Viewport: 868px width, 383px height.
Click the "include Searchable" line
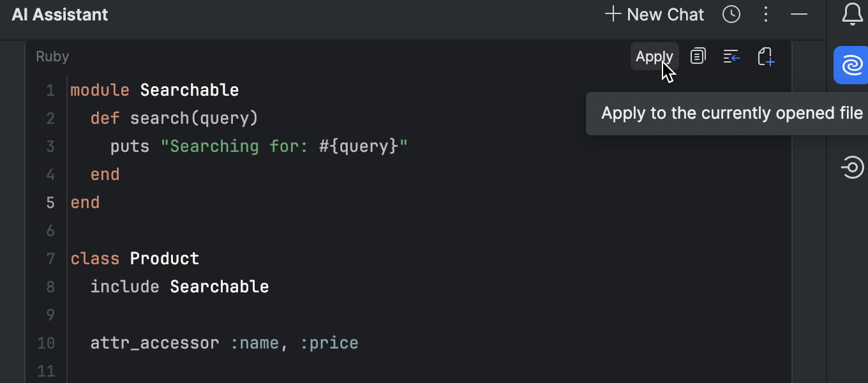point(179,287)
